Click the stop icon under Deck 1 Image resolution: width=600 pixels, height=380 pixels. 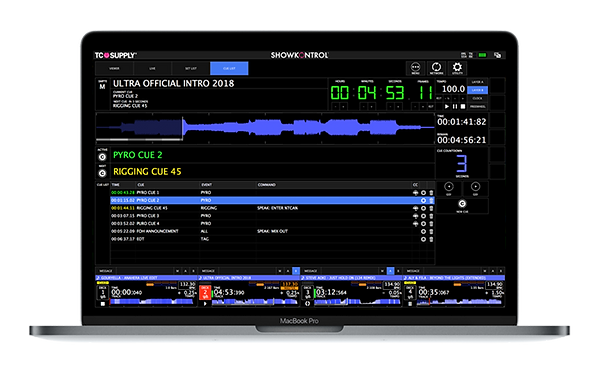click(x=103, y=304)
